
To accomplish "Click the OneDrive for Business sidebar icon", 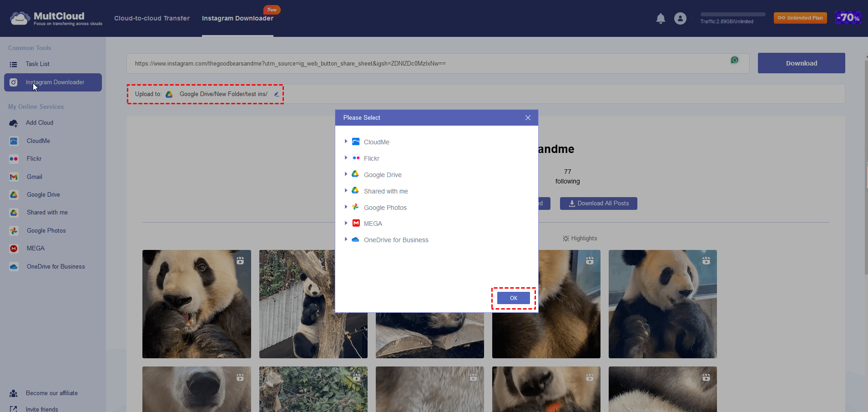I will pos(14,267).
